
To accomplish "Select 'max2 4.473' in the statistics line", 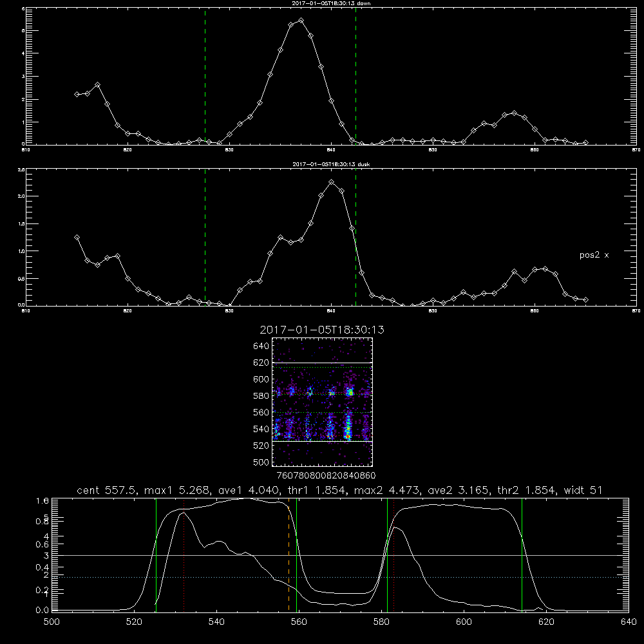I will tap(387, 490).
